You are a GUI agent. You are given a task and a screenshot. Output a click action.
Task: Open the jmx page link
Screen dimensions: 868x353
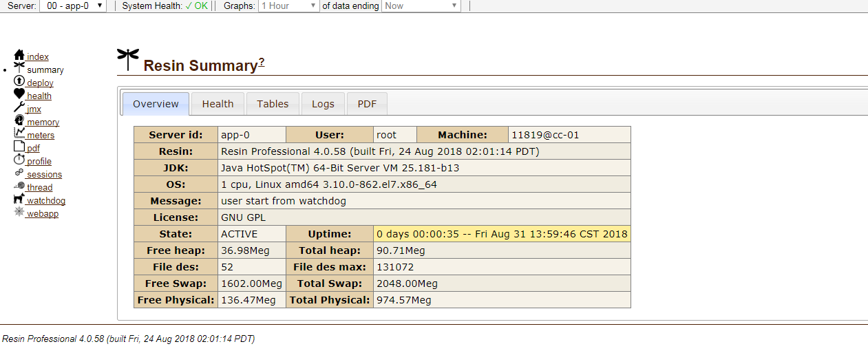click(x=34, y=109)
